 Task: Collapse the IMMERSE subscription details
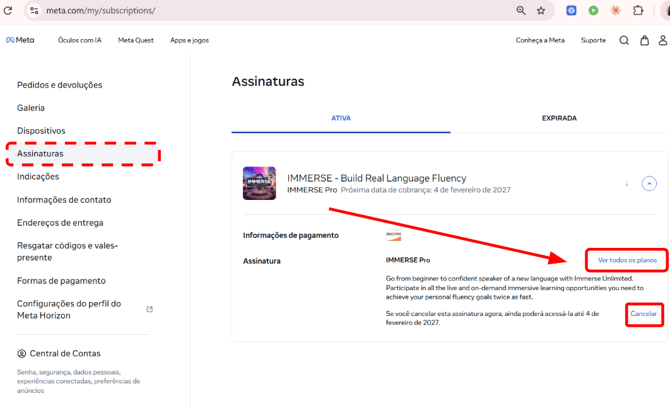[x=649, y=184]
